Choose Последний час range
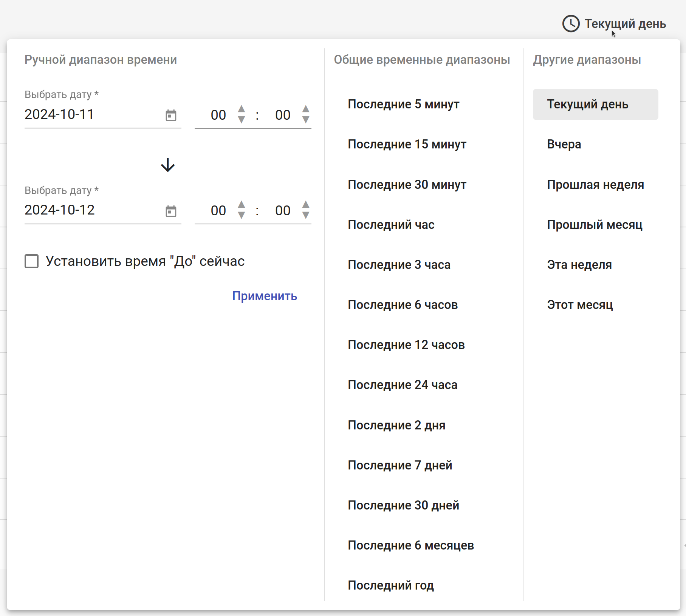The width and height of the screenshot is (686, 616). pyautogui.click(x=391, y=225)
